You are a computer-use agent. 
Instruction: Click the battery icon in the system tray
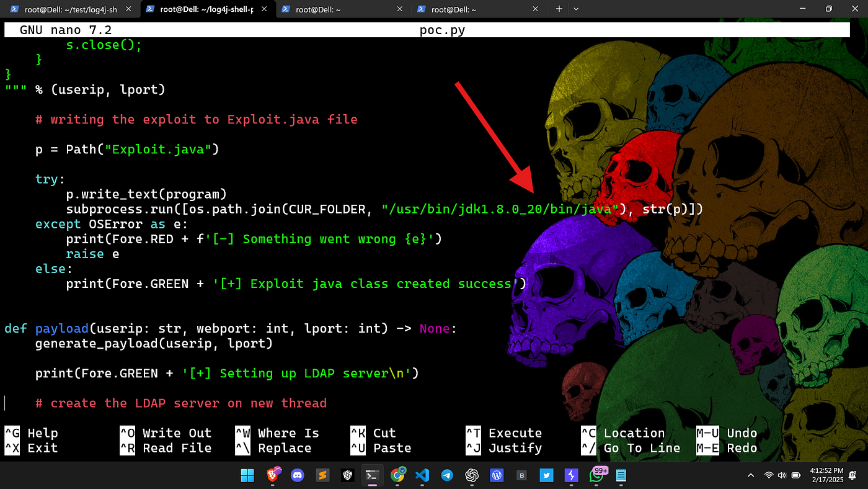point(795,476)
